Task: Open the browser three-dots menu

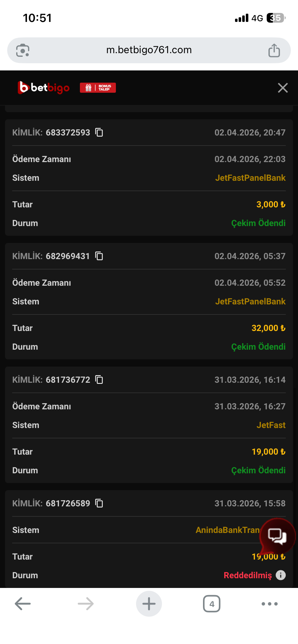Action: pos(269,604)
